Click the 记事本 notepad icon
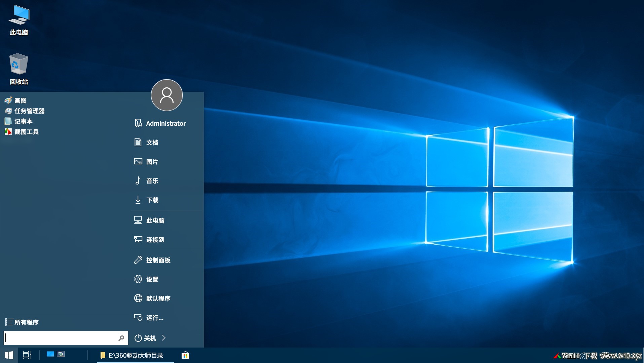The height and width of the screenshot is (363, 644). coord(8,121)
